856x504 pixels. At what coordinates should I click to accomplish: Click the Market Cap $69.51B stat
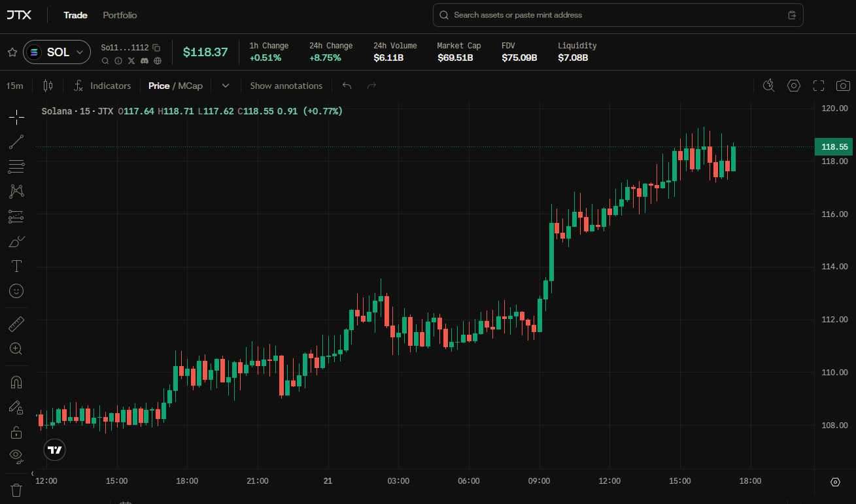coord(459,52)
